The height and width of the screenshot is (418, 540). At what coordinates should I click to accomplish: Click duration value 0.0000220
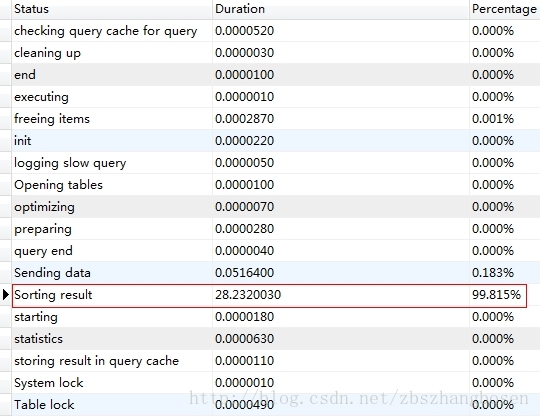click(x=245, y=141)
